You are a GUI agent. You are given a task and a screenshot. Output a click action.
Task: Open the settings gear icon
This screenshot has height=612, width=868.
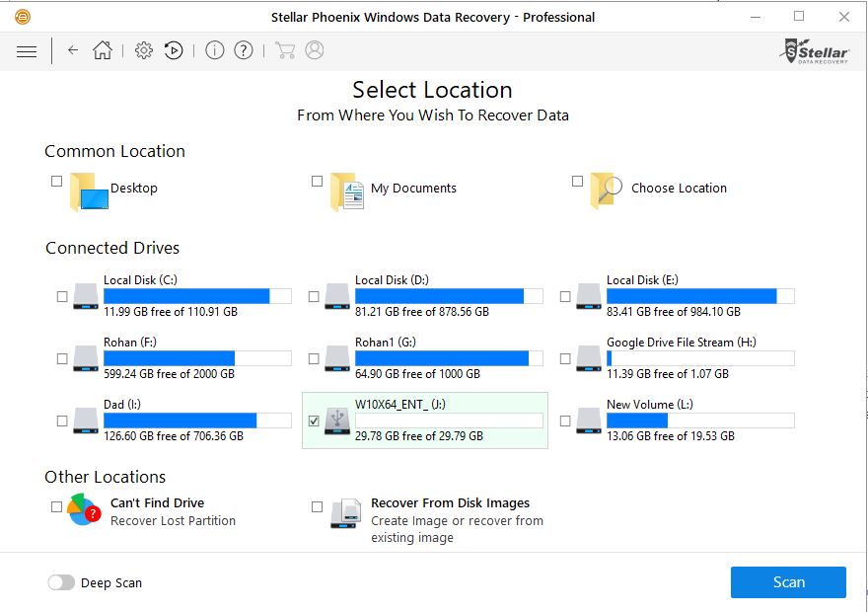144,50
